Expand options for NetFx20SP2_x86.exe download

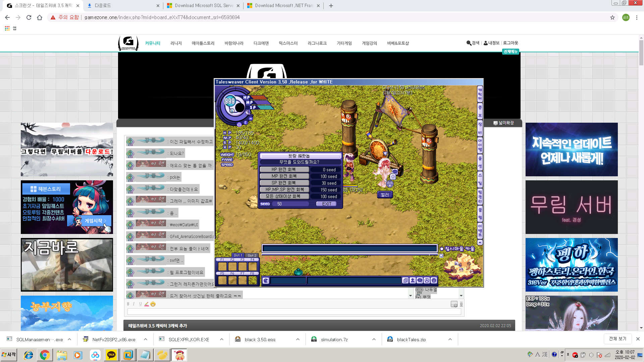pos(146,339)
